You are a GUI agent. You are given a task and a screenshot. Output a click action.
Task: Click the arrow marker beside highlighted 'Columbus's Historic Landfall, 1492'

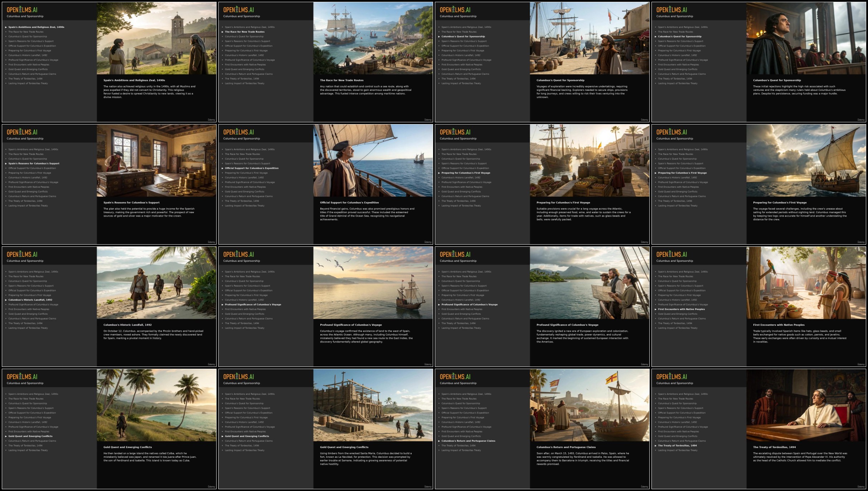(6, 300)
